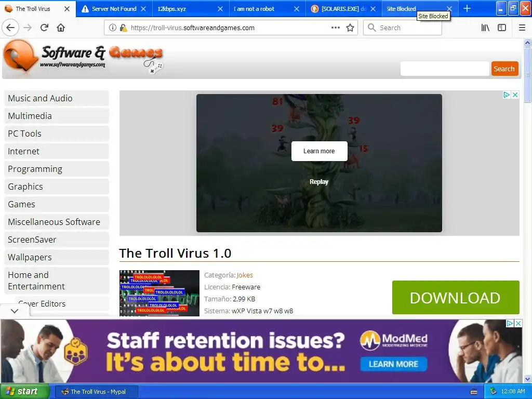The image size is (532, 399).
Task: Open the Windows start menu
Action: click(25, 392)
